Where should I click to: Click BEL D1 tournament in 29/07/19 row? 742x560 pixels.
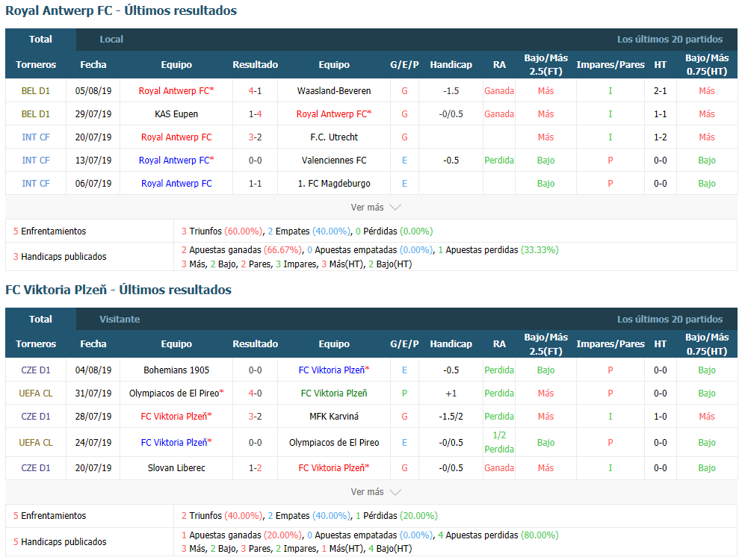coord(35,114)
